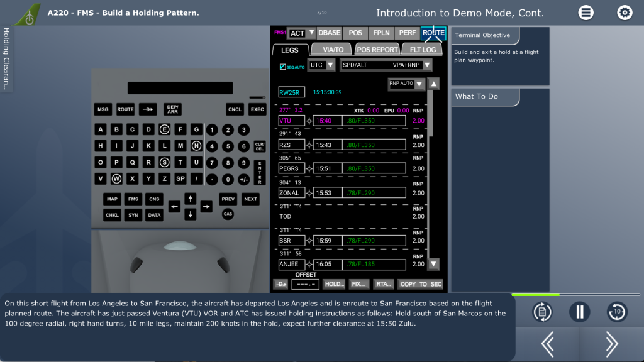Select the FPLN tab
The width and height of the screenshot is (644, 362).
click(381, 33)
